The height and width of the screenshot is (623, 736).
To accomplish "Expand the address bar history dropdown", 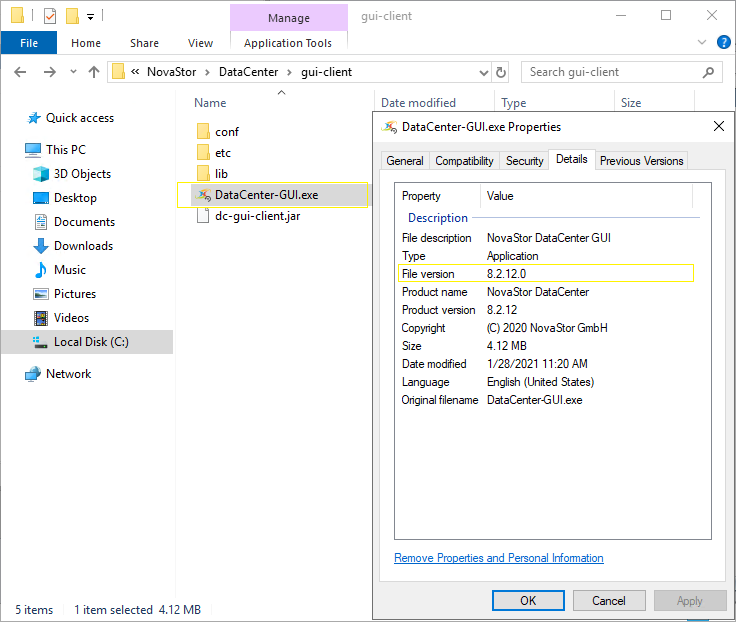I will point(483,72).
